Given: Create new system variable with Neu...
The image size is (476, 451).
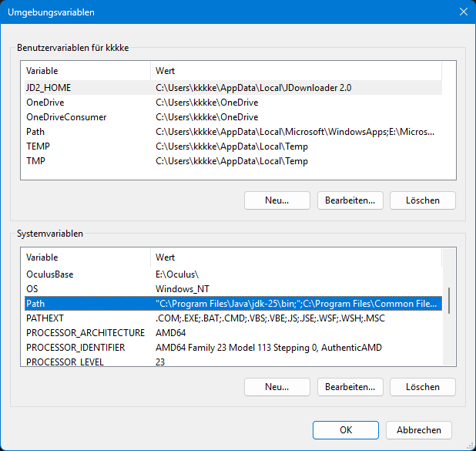Looking at the screenshot, I should click(x=277, y=386).
